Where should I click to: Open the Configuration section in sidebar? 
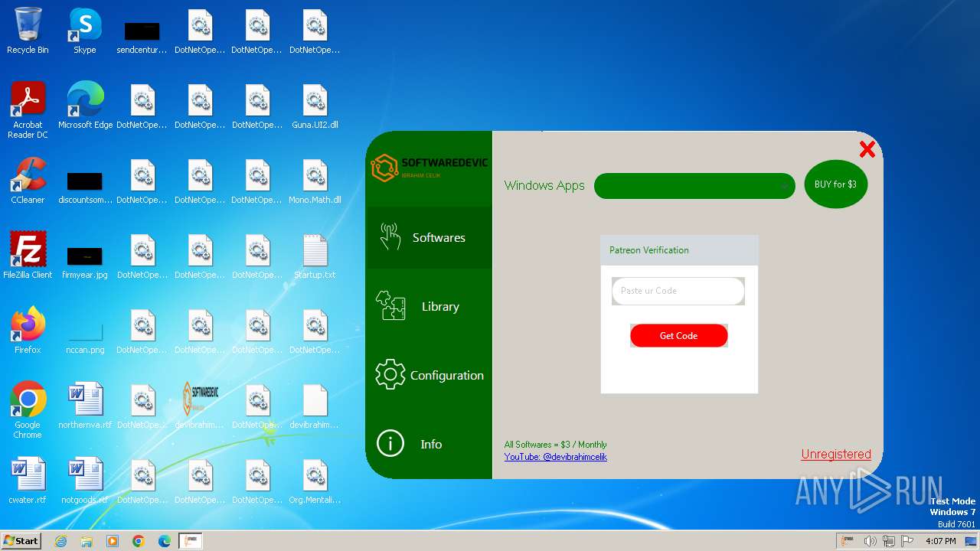pos(429,376)
